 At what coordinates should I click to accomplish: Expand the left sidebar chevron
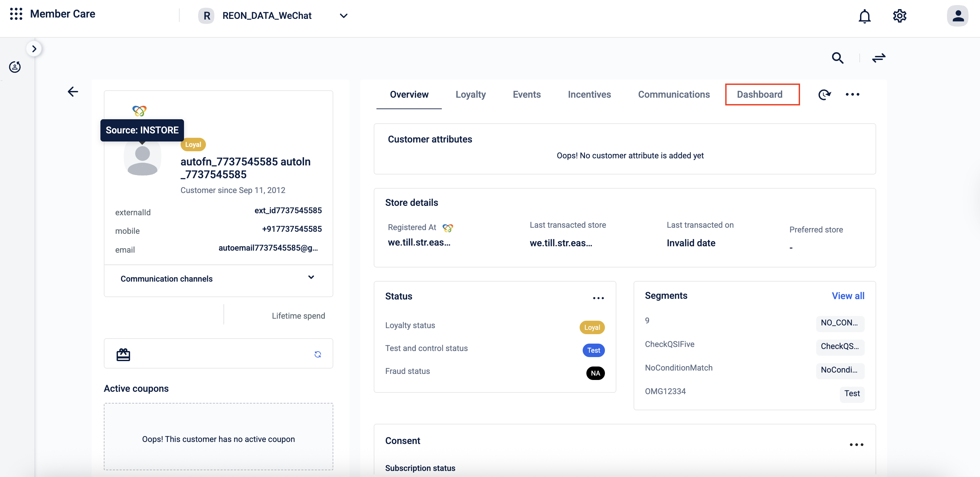(34, 49)
